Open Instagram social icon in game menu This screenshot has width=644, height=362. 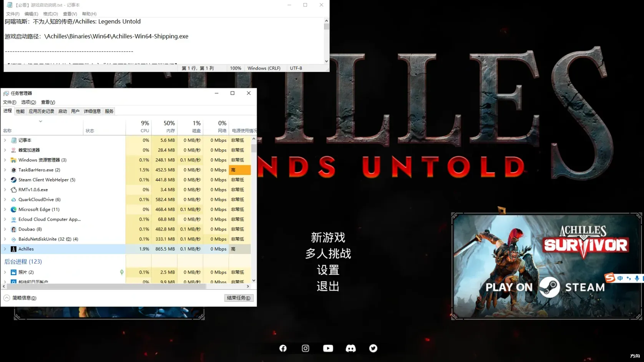click(305, 348)
